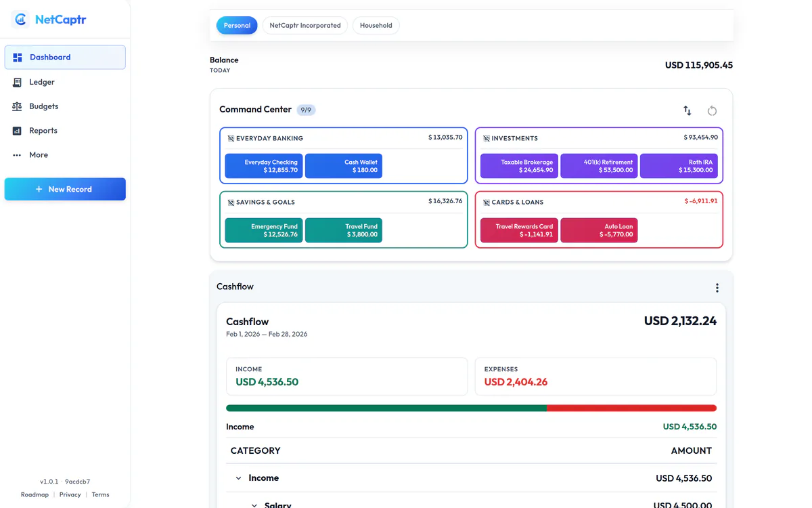Open the Roadmap footer link
Image resolution: width=812 pixels, height=508 pixels.
(x=35, y=494)
